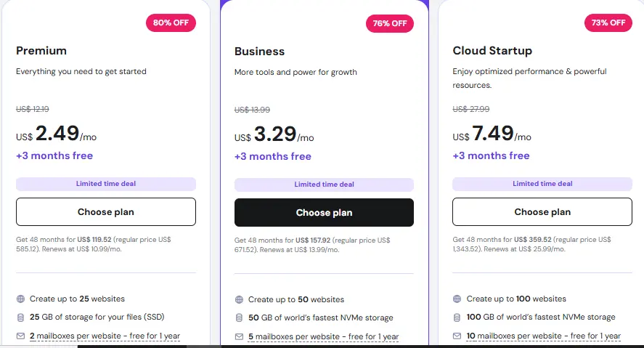The height and width of the screenshot is (348, 644).
Task: Click the 80% OFF badge
Action: [x=171, y=23]
